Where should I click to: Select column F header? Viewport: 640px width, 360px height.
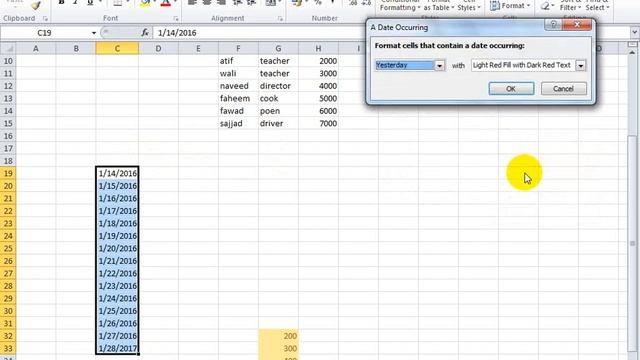[238, 49]
